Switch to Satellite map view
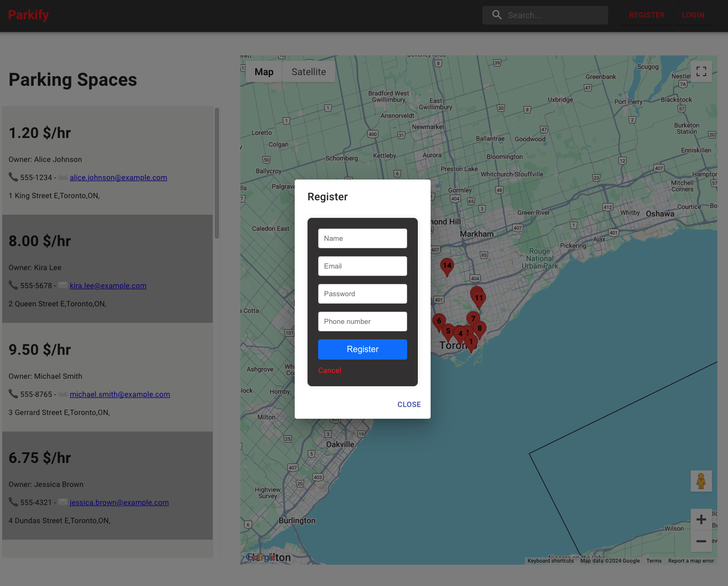Viewport: 728px width, 586px height. [x=309, y=72]
